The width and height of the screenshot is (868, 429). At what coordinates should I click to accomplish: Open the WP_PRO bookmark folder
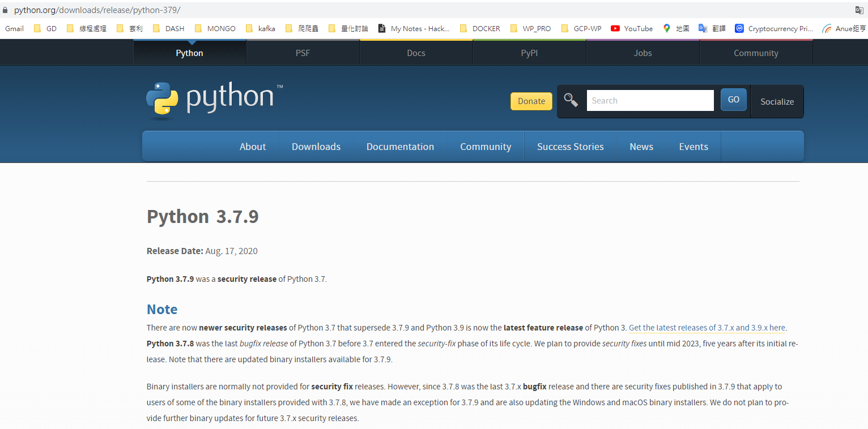pyautogui.click(x=530, y=28)
